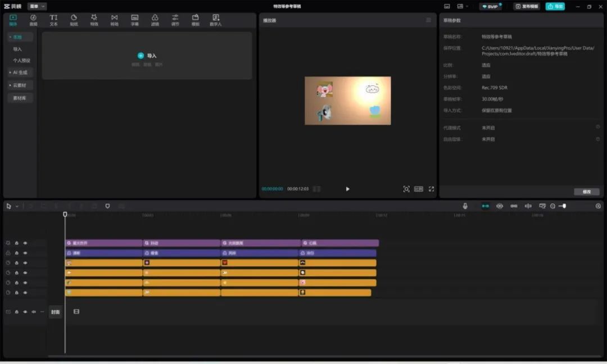Click the 封面 cover button
This screenshot has width=607, height=364.
55,312
